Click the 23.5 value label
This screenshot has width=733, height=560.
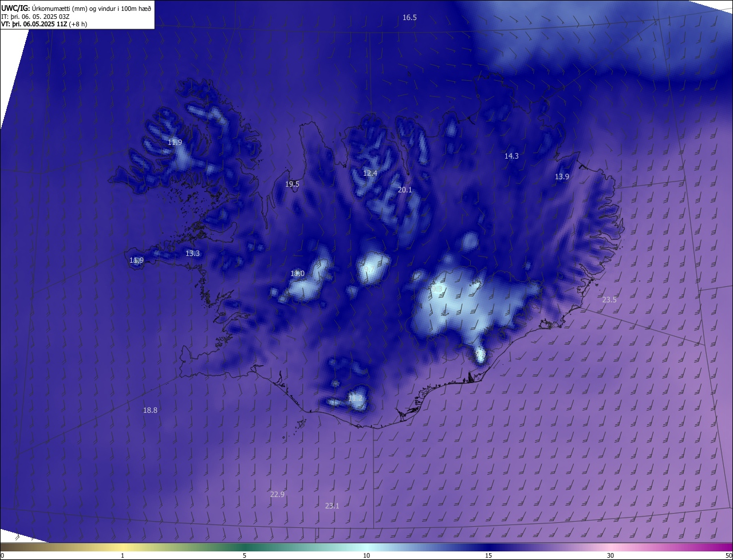pos(609,300)
